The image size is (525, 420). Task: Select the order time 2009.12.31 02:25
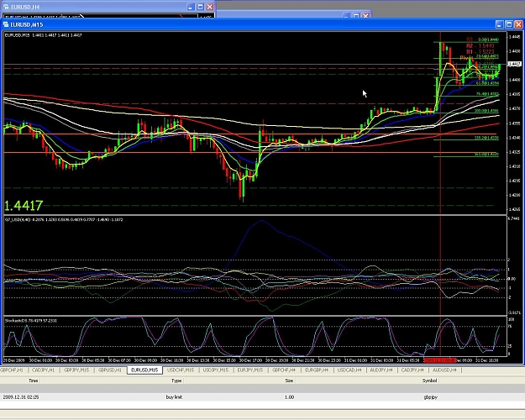21,396
